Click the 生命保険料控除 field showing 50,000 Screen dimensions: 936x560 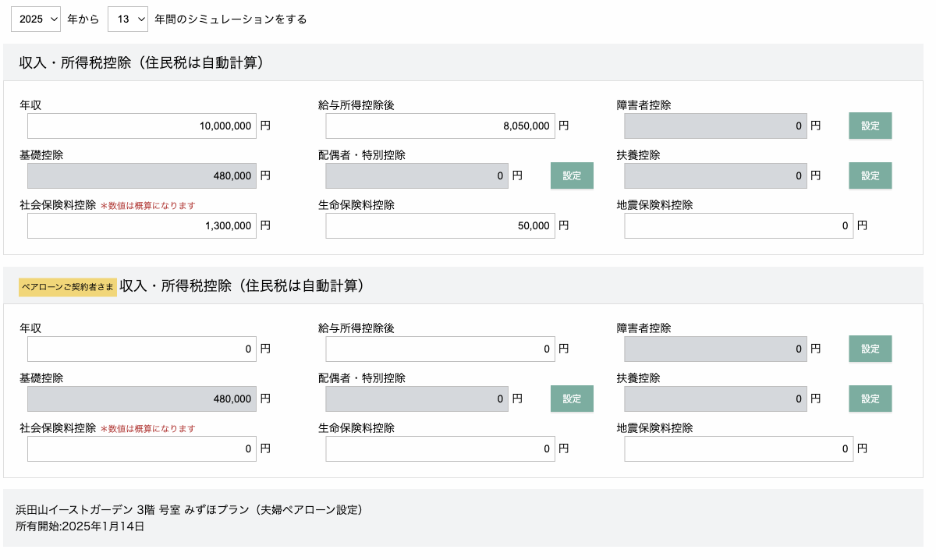[x=440, y=225]
